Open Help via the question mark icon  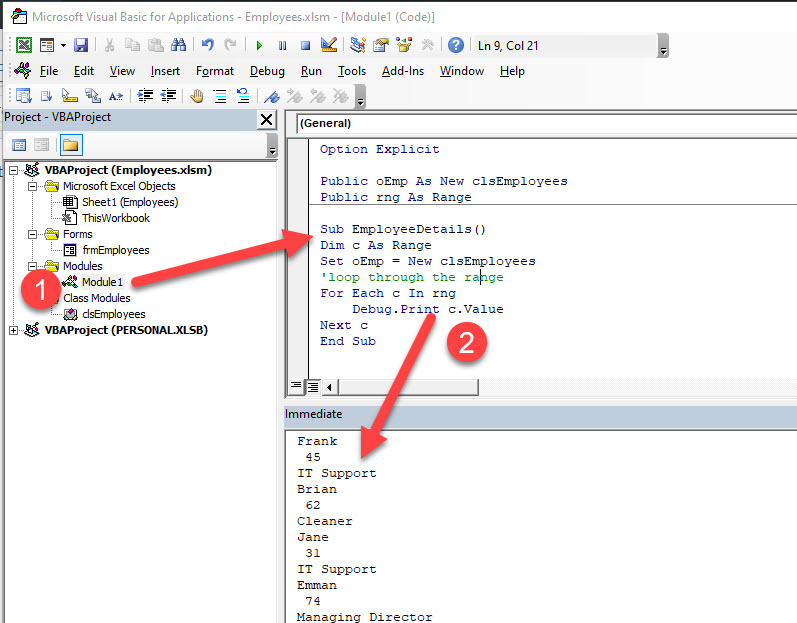456,45
